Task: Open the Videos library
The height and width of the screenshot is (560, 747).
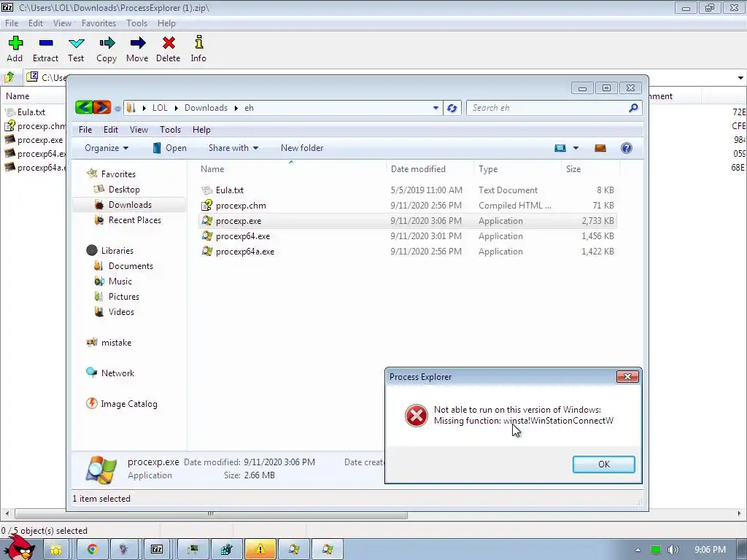Action: click(x=121, y=312)
